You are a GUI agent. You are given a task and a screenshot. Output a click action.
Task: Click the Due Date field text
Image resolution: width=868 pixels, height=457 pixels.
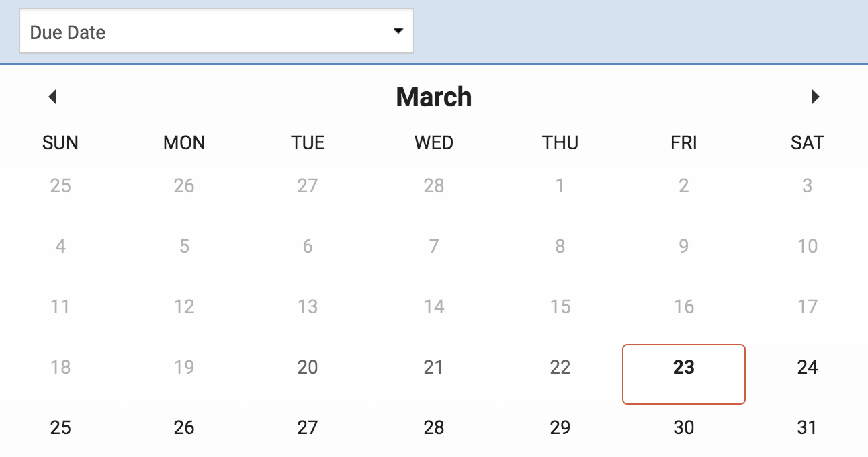(68, 32)
